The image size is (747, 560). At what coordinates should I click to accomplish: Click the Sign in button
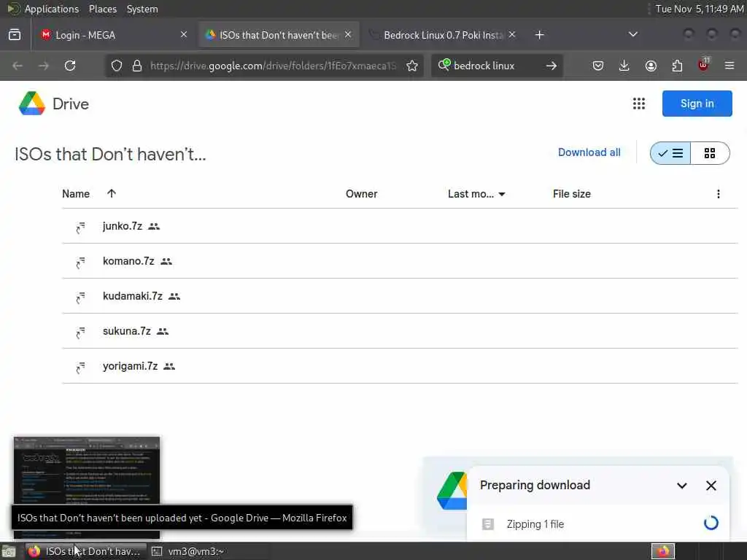click(697, 104)
